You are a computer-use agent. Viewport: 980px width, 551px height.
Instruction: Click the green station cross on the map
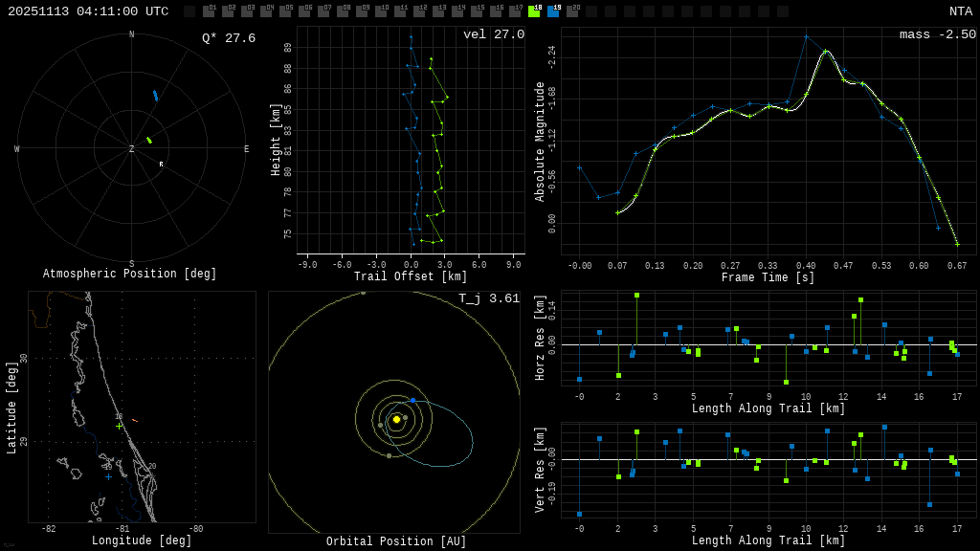click(x=120, y=426)
